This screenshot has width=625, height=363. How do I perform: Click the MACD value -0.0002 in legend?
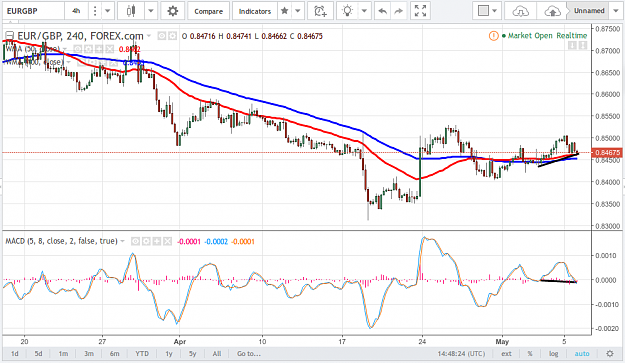[216, 241]
